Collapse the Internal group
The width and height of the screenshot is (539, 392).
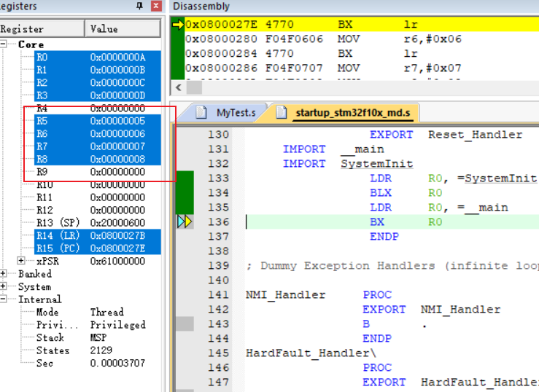click(3, 299)
